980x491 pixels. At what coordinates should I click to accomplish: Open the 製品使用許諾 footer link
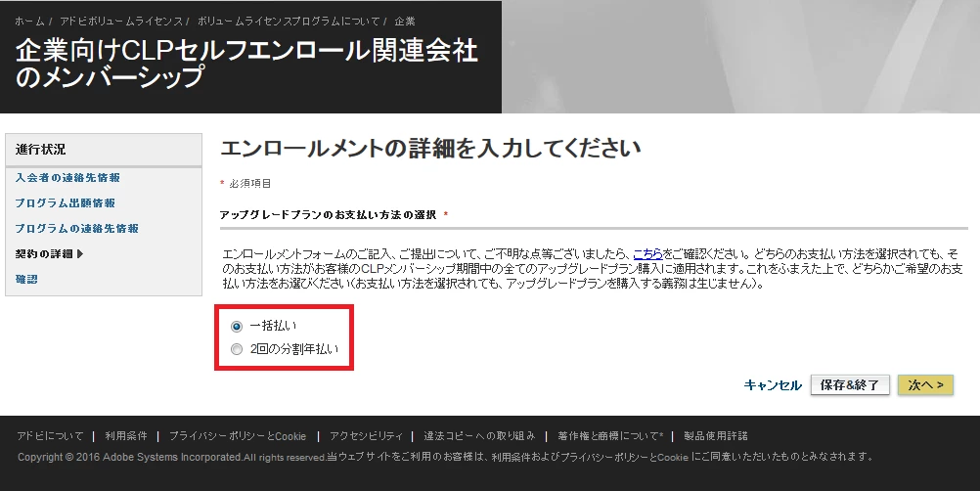[716, 436]
